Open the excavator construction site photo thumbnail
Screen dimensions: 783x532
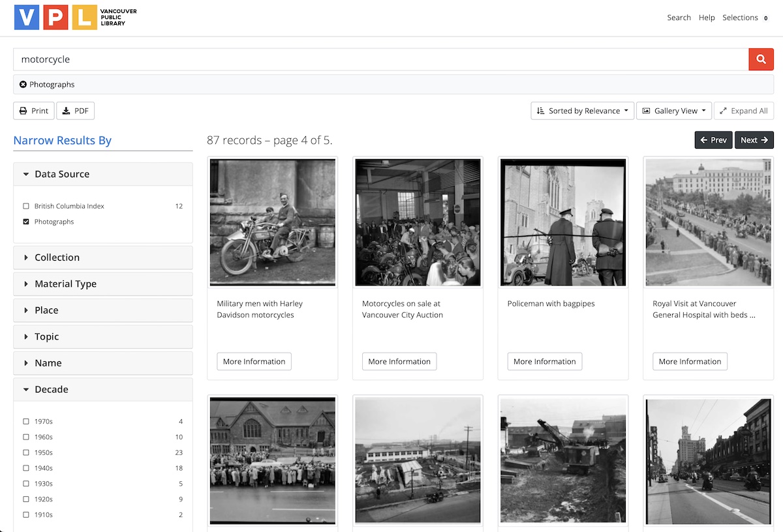pyautogui.click(x=563, y=461)
